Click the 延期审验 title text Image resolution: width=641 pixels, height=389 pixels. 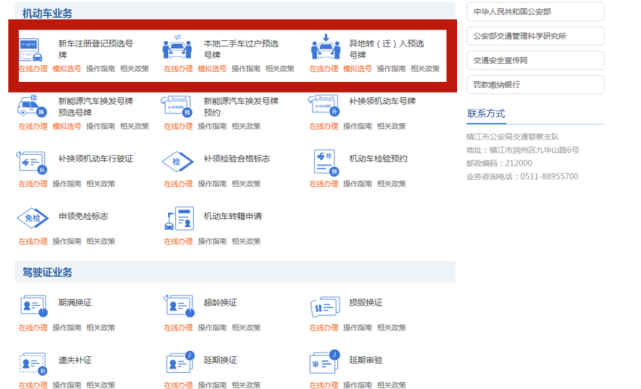tap(365, 360)
